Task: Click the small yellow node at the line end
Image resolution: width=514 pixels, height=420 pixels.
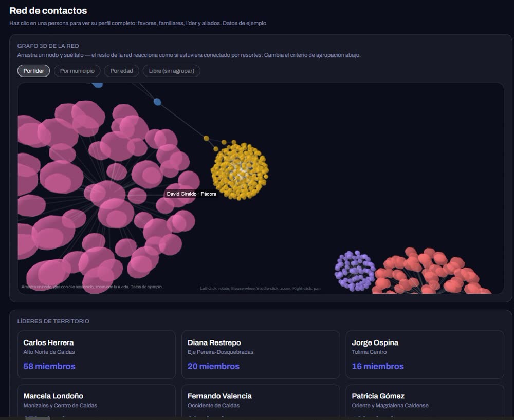Action: (206, 139)
